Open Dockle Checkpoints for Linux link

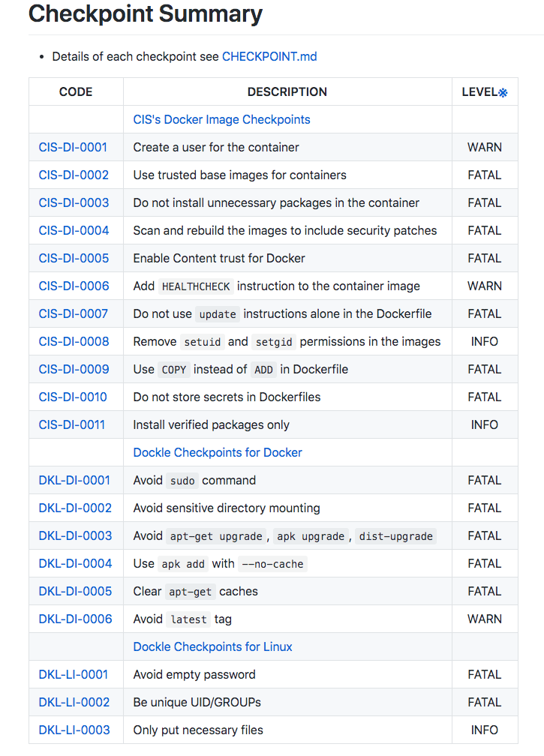(212, 647)
